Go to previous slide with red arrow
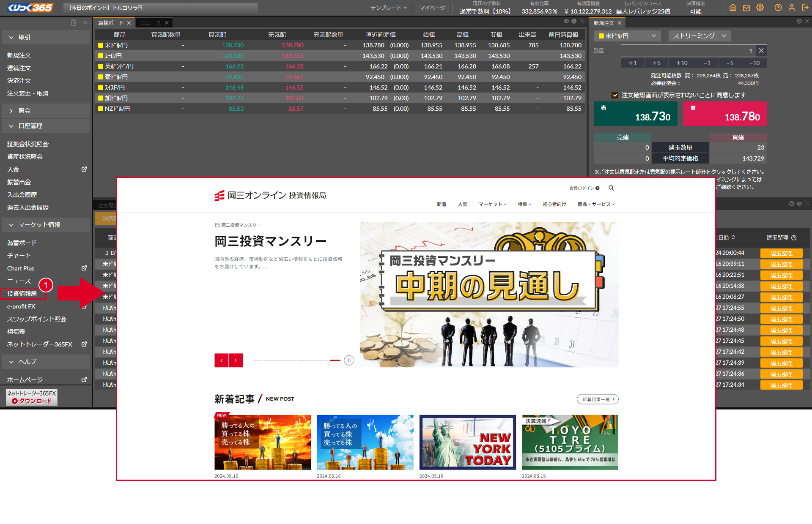The height and width of the screenshot is (524, 812). point(221,360)
